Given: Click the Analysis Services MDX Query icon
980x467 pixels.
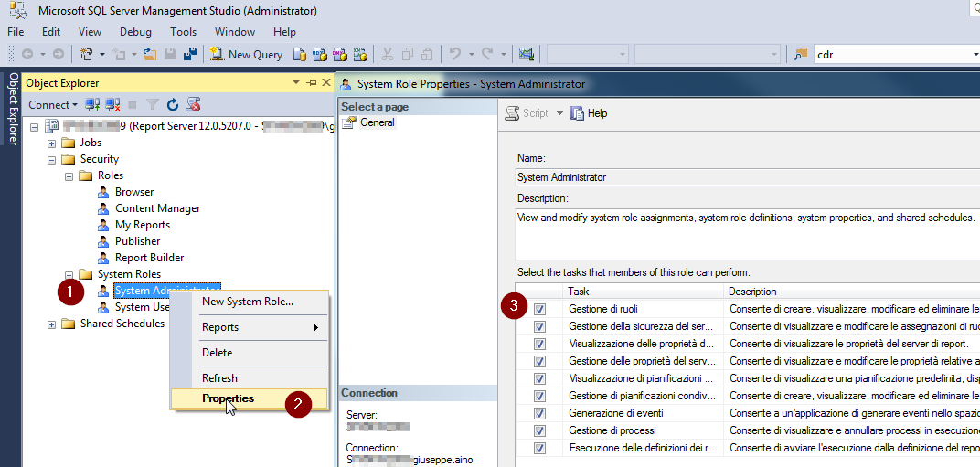Looking at the screenshot, I should 319,55.
